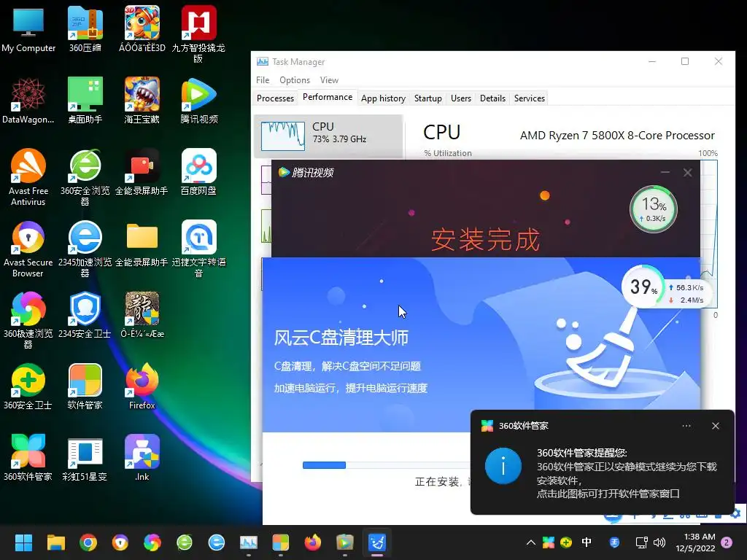The image size is (747, 560).
Task: Open Task Manager Options menu
Action: click(x=295, y=80)
